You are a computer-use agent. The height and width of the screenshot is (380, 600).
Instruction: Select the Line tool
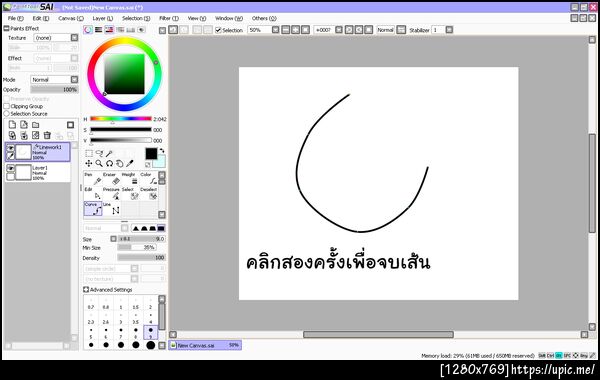point(111,209)
